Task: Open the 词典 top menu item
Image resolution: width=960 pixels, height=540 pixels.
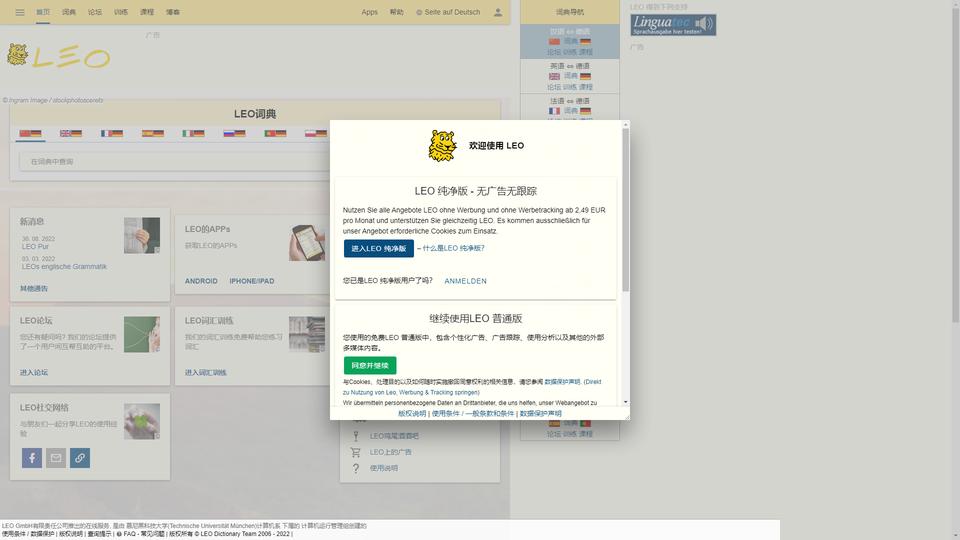Action: 69,12
